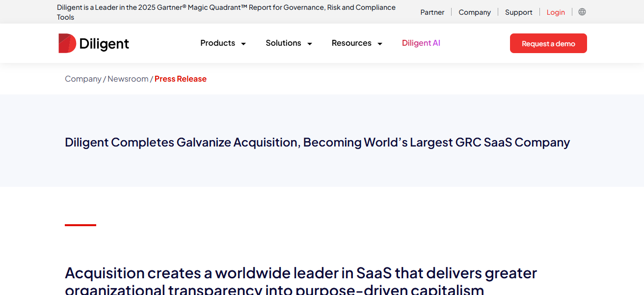
Task: Click the press release headline
Action: pyautogui.click(x=317, y=142)
